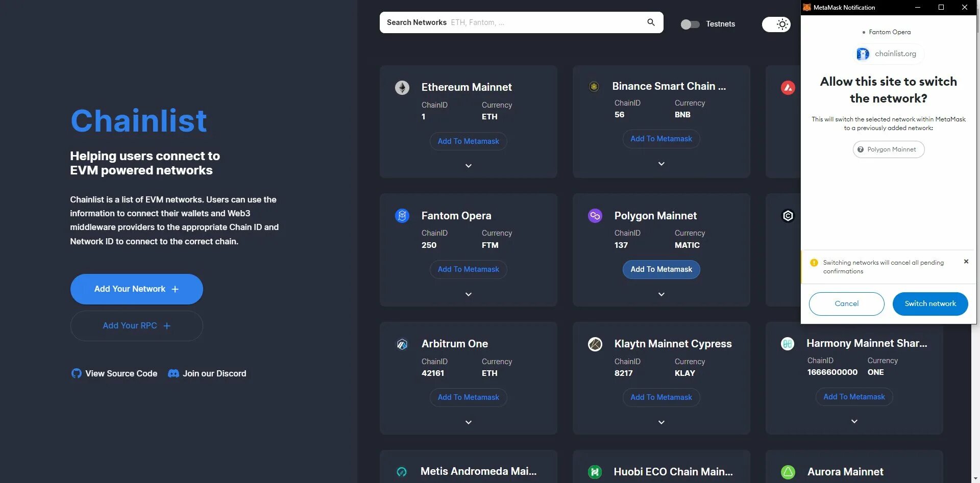Click the Harmony Mainnet logo icon
The height and width of the screenshot is (483, 980).
pyautogui.click(x=788, y=344)
